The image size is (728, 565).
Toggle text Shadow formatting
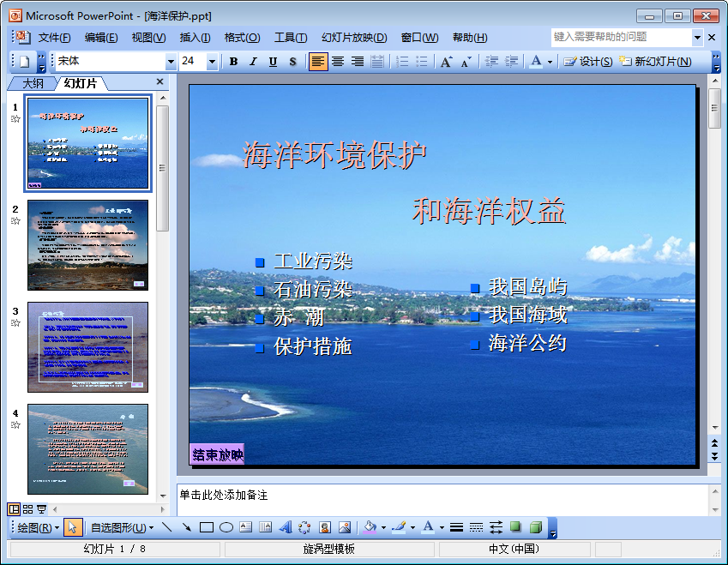[x=292, y=61]
